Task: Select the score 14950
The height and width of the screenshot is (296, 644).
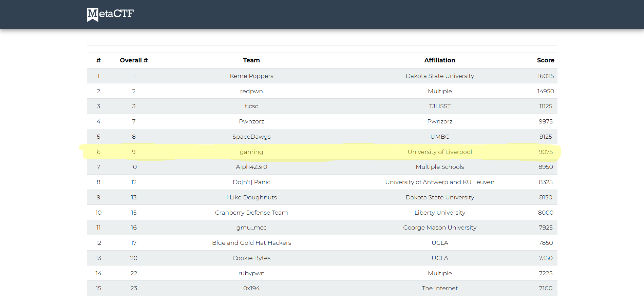Action: [x=546, y=91]
